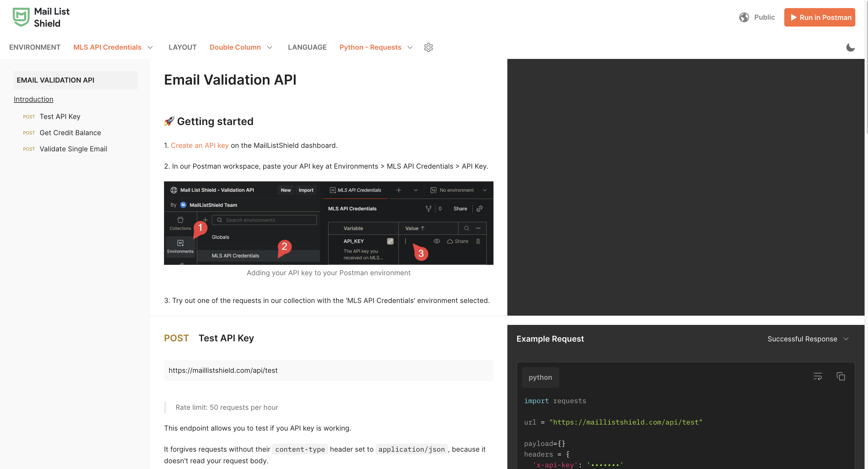Go to Test API Key request
This screenshot has width=868, height=469.
coord(60,117)
